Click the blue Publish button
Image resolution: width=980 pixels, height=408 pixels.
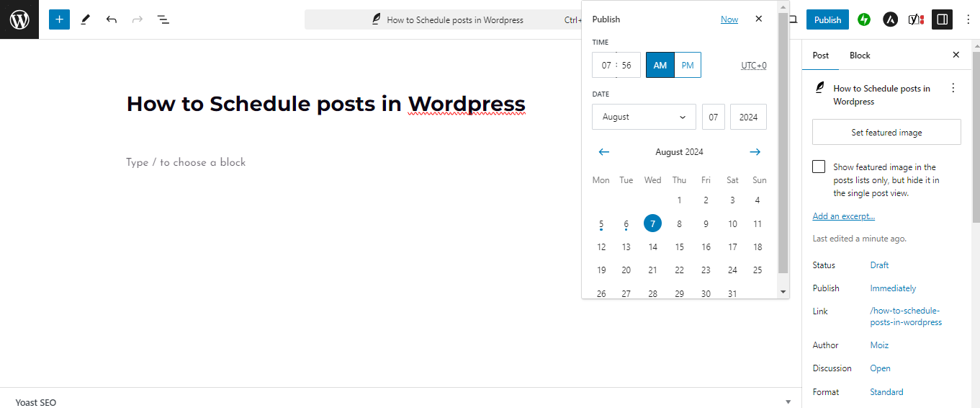pyautogui.click(x=827, y=19)
